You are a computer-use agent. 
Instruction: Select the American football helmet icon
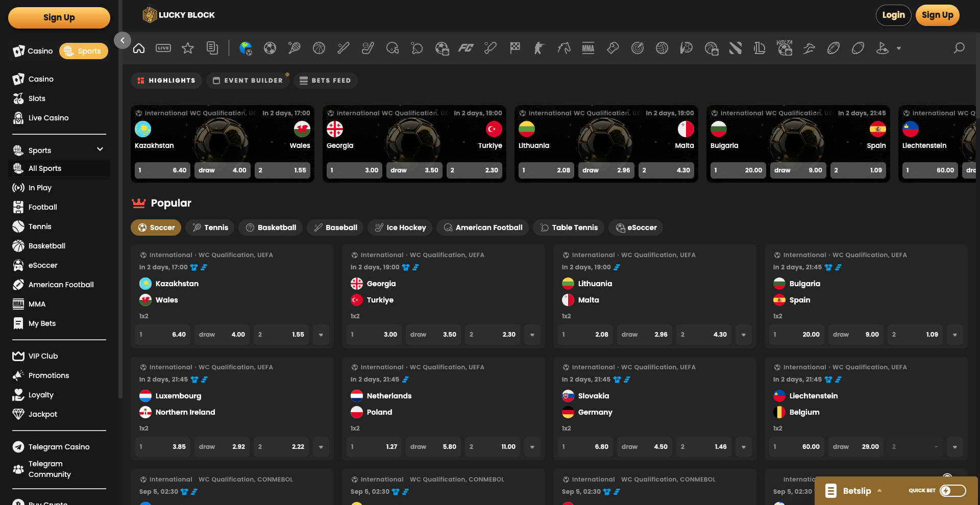[x=393, y=48]
